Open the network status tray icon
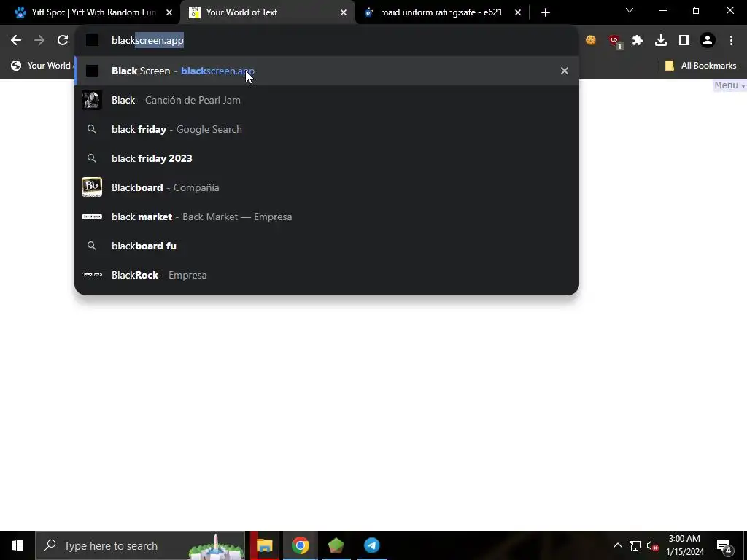Screen dimensions: 747x560 click(635, 545)
